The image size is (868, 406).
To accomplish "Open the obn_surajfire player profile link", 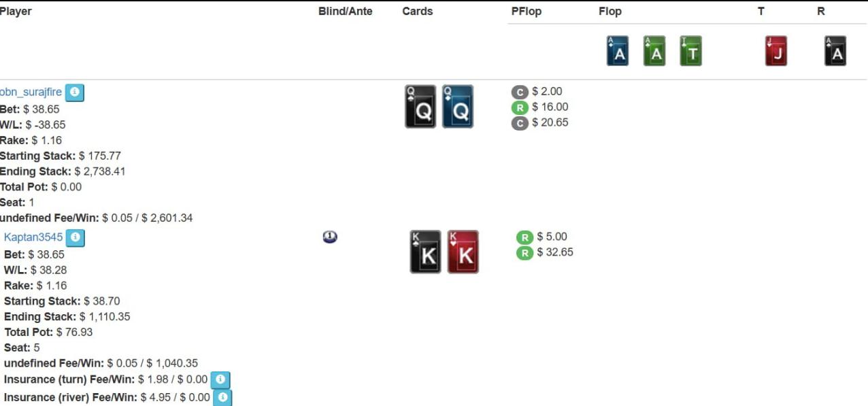I will coord(31,92).
